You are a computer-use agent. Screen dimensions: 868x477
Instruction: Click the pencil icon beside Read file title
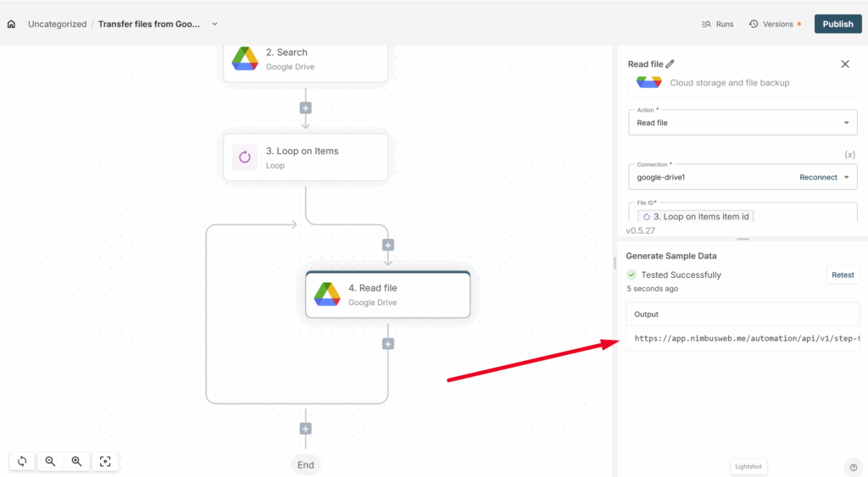click(670, 64)
